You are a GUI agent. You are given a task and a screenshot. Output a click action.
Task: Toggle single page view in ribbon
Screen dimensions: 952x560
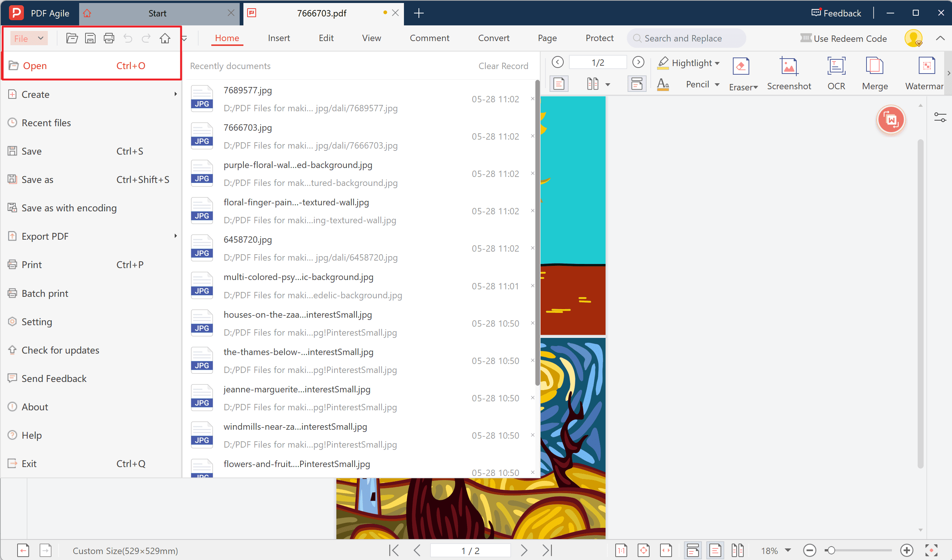click(x=559, y=84)
